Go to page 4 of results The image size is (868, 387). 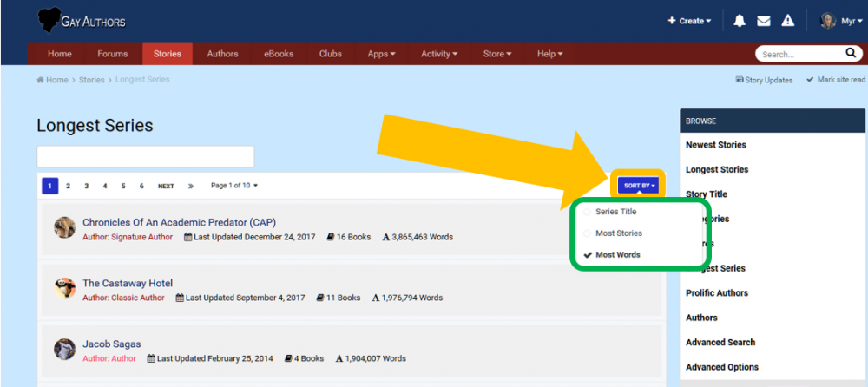click(x=105, y=186)
